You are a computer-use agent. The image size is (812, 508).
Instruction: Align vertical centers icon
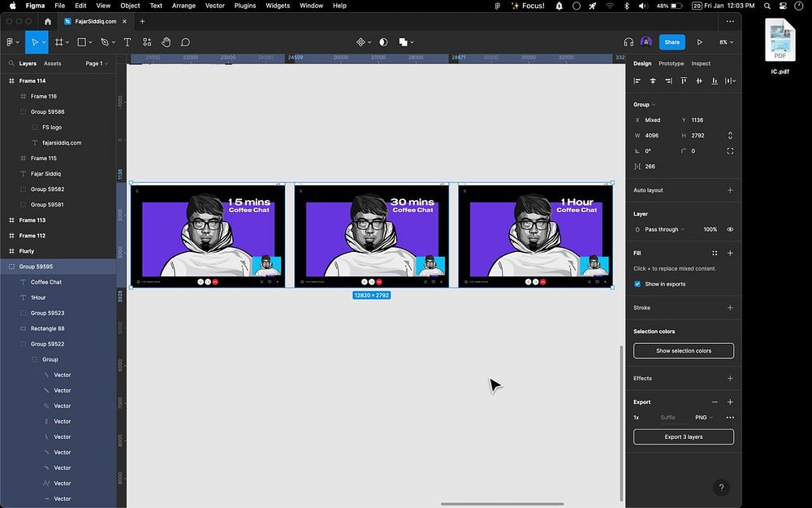click(699, 80)
